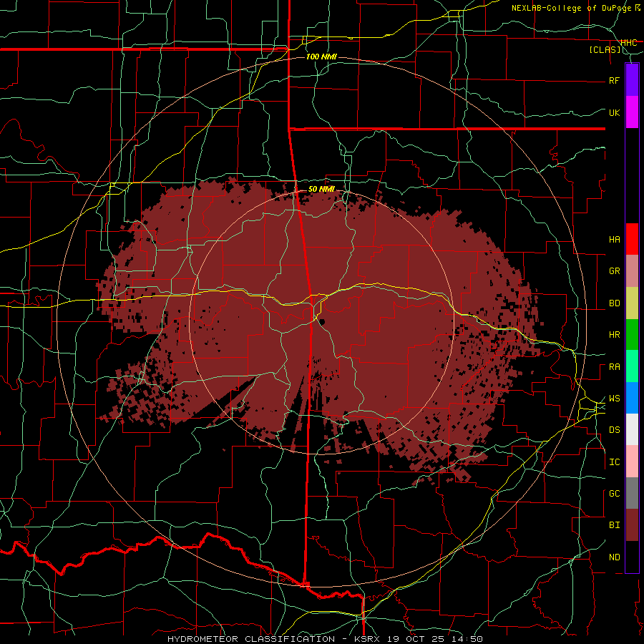The image size is (644, 644).
Task: Pick the HR green legend swatch
Action: tap(632, 334)
